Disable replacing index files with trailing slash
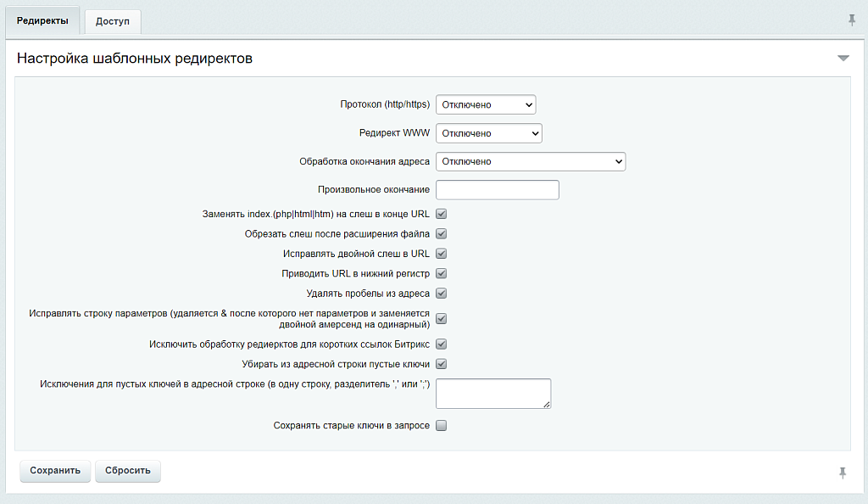 441,214
